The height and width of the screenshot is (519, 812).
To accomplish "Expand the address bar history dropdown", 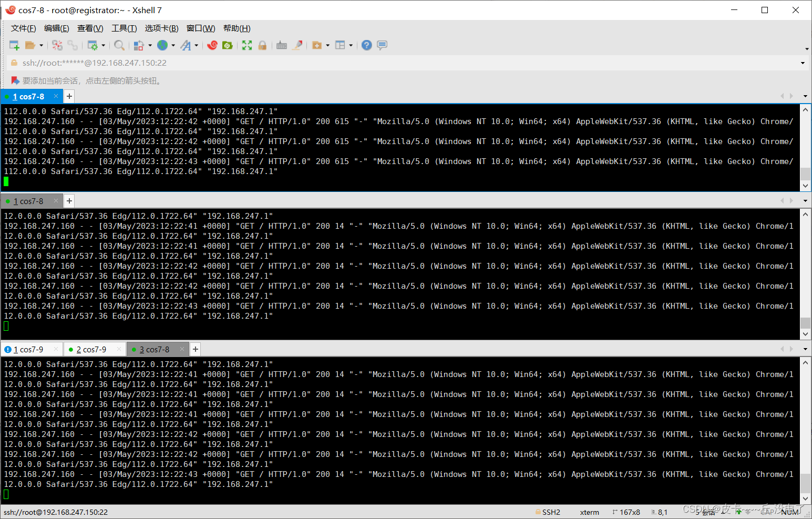I will point(803,63).
